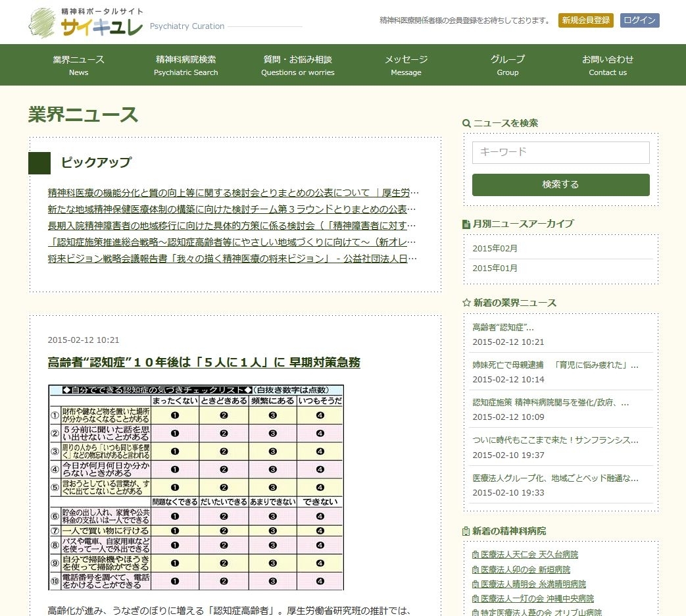Open sidebar news 高齢者"認知症"...

pos(503,328)
